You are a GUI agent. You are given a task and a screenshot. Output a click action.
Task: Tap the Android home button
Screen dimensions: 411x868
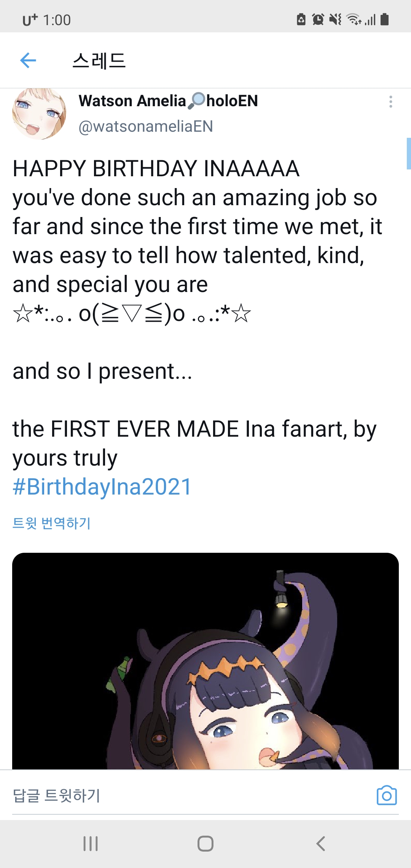(205, 844)
